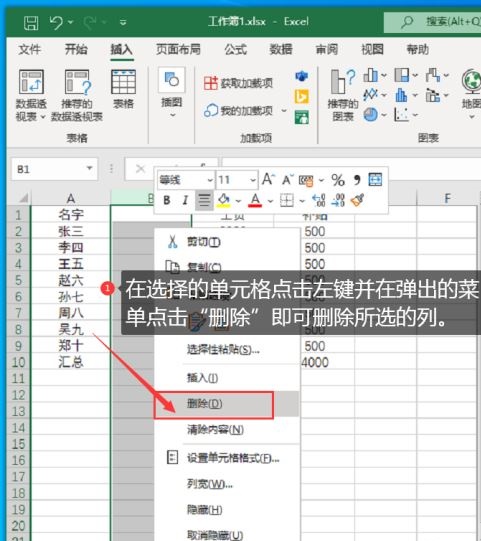Decrease font size in mini toolbar
The image size is (481, 541).
pos(288,179)
